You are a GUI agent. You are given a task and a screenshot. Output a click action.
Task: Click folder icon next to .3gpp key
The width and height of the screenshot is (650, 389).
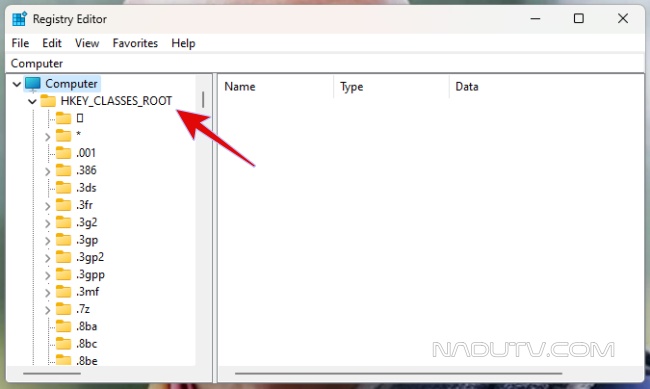click(x=63, y=274)
